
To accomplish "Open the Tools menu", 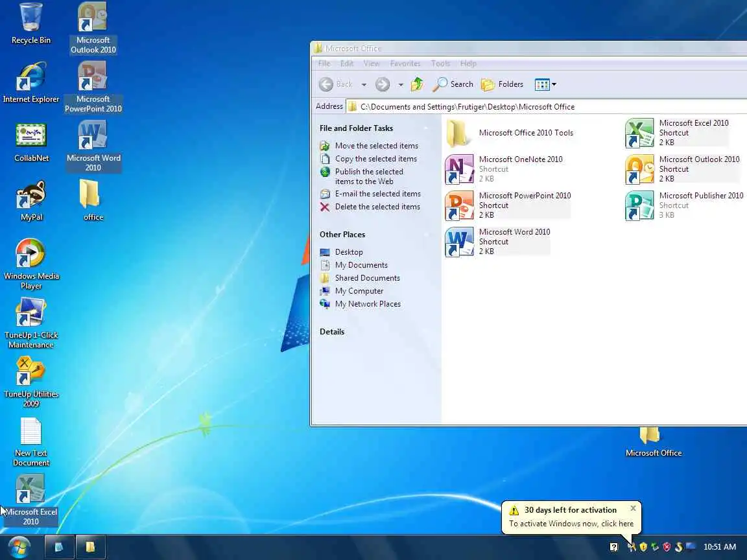I will (x=441, y=64).
